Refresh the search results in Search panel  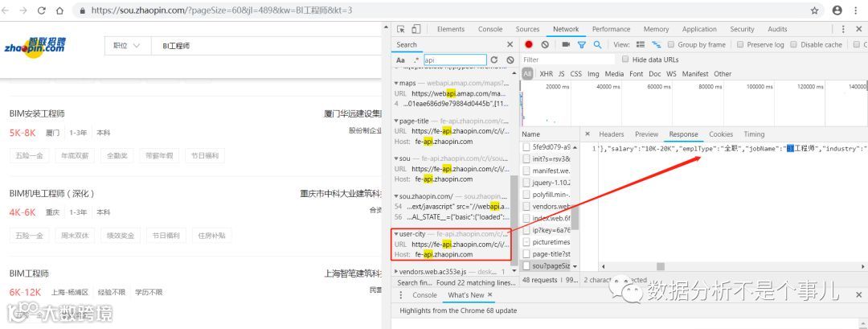tap(493, 60)
